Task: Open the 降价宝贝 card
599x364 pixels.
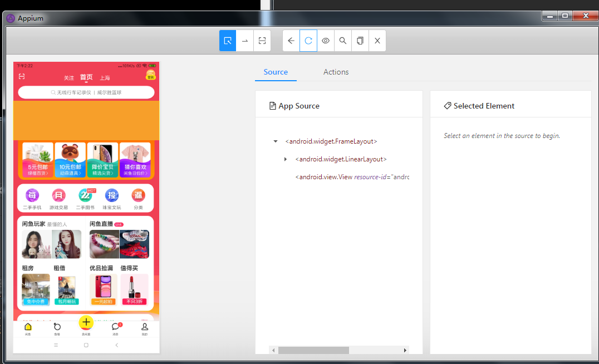Action: coord(102,160)
